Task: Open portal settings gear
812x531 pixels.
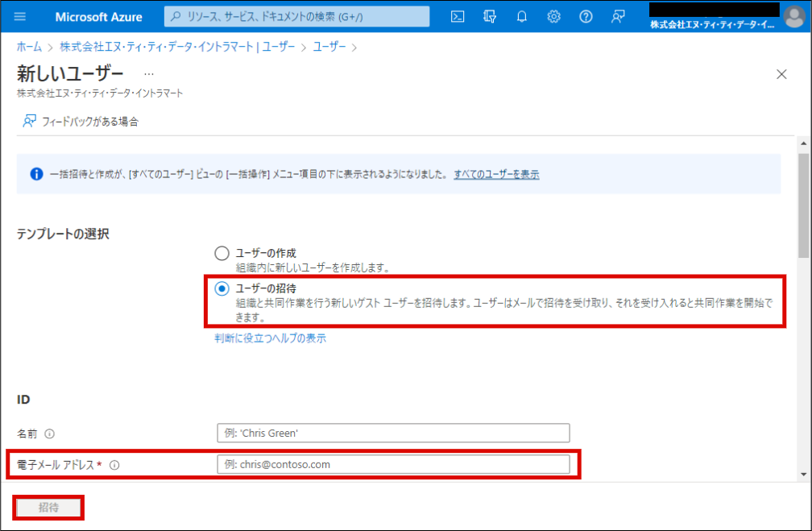Action: pos(553,17)
